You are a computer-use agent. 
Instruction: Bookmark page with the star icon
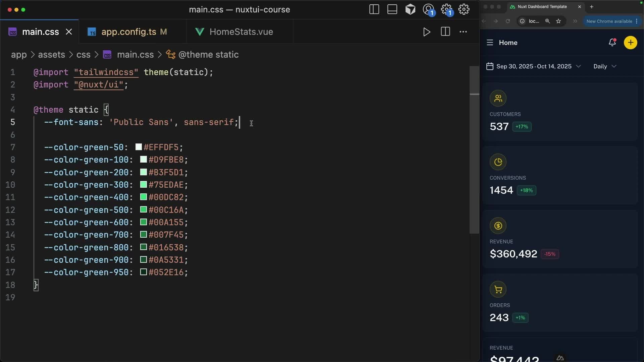(x=558, y=21)
